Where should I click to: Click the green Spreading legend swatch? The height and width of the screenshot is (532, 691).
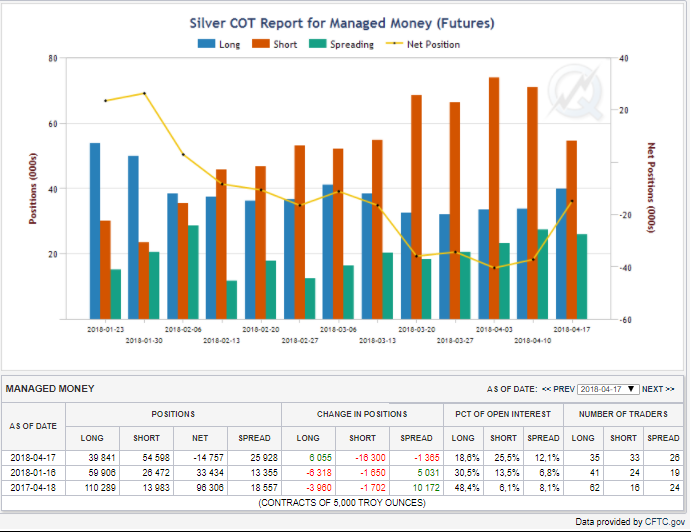click(317, 44)
